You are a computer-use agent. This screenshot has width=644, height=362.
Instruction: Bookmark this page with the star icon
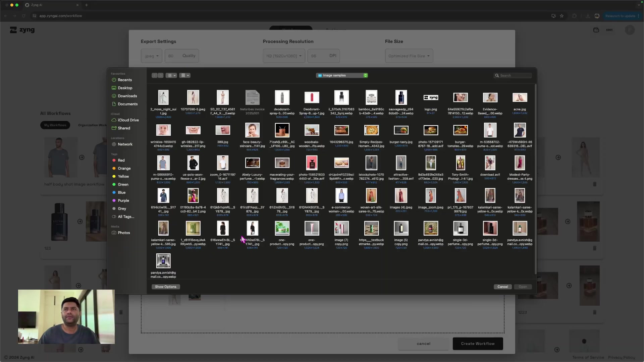562,16
